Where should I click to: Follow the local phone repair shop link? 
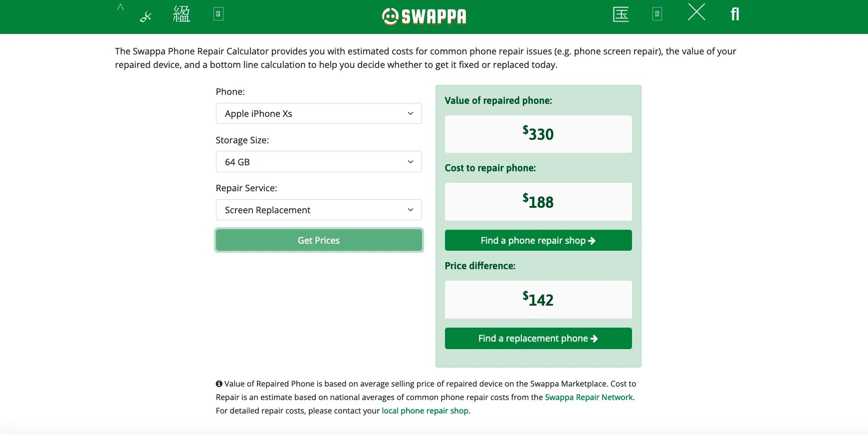(425, 411)
